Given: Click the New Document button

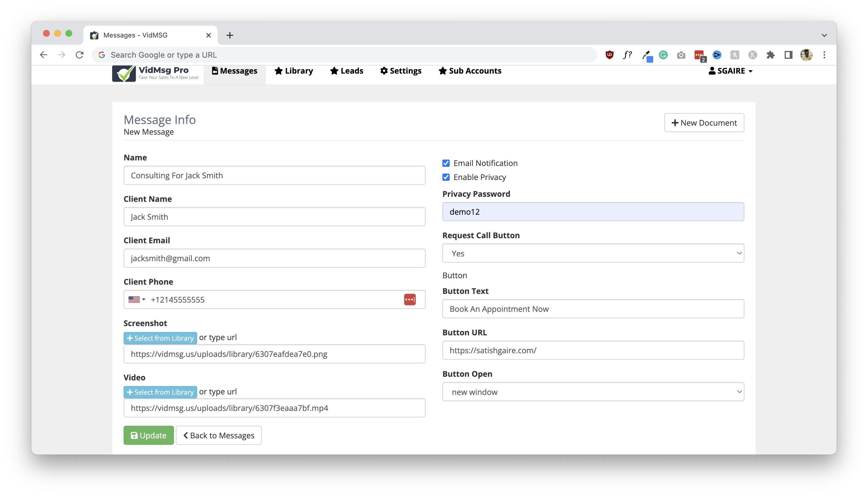Looking at the screenshot, I should [x=704, y=123].
